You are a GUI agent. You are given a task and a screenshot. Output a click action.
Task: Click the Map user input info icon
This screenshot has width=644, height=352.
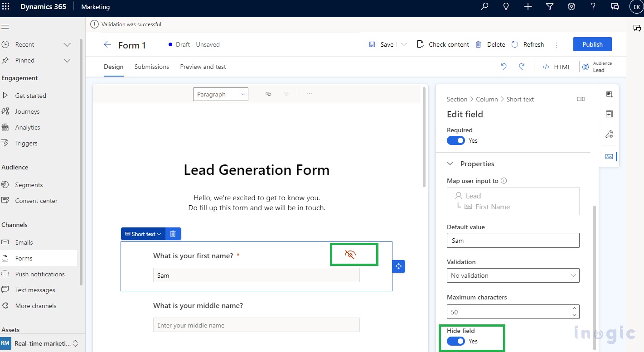pyautogui.click(x=504, y=181)
